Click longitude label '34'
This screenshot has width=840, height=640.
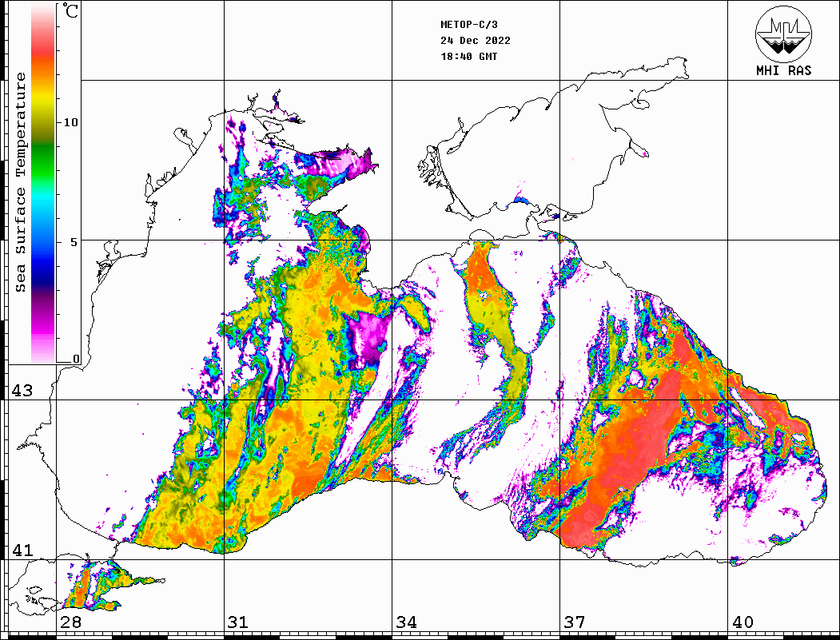(406, 622)
